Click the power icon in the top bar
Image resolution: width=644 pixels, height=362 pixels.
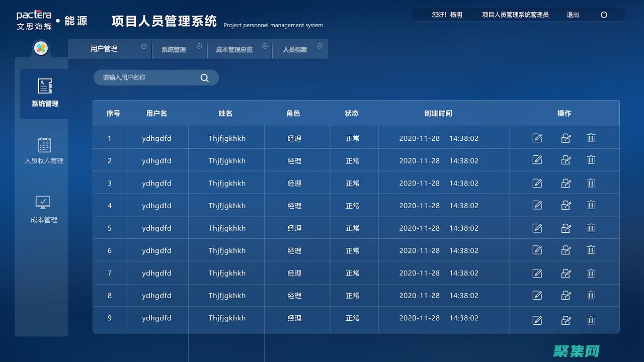point(603,15)
